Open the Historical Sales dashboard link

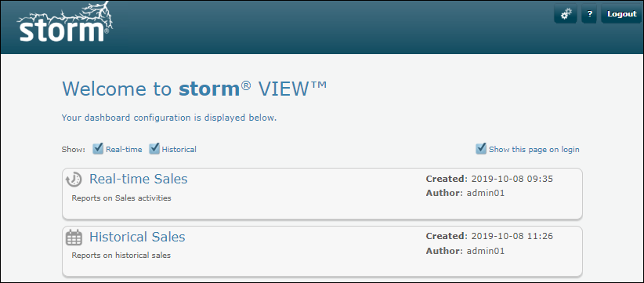tap(137, 237)
